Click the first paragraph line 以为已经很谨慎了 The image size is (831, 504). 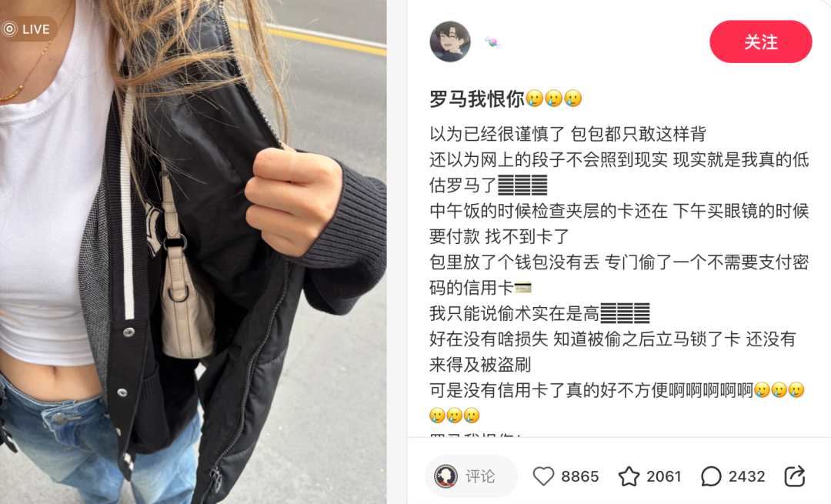click(568, 134)
